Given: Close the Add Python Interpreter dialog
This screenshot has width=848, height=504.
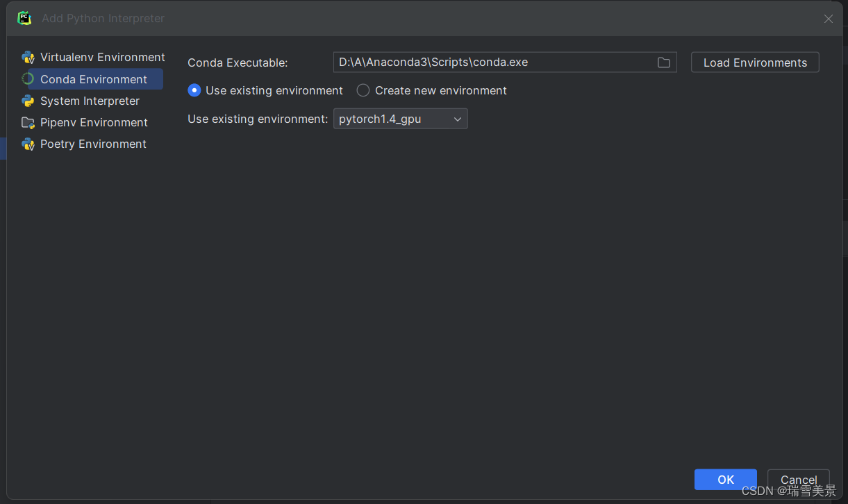Looking at the screenshot, I should (x=829, y=19).
